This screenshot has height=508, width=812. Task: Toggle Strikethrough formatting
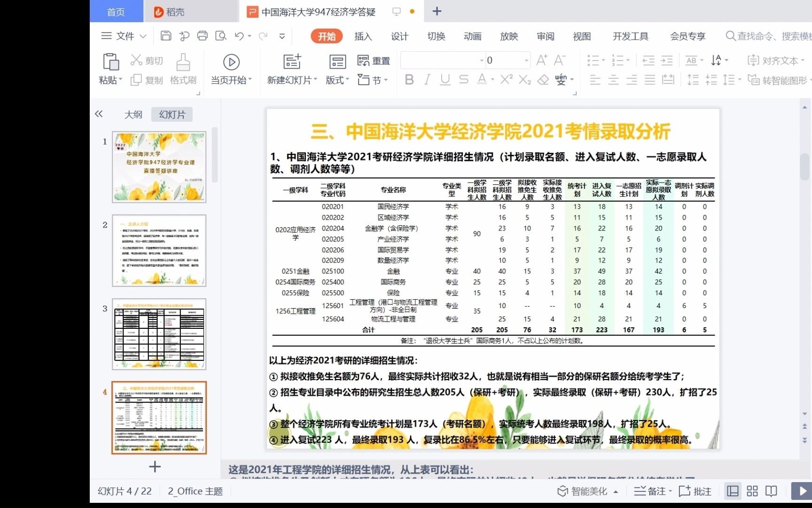464,79
